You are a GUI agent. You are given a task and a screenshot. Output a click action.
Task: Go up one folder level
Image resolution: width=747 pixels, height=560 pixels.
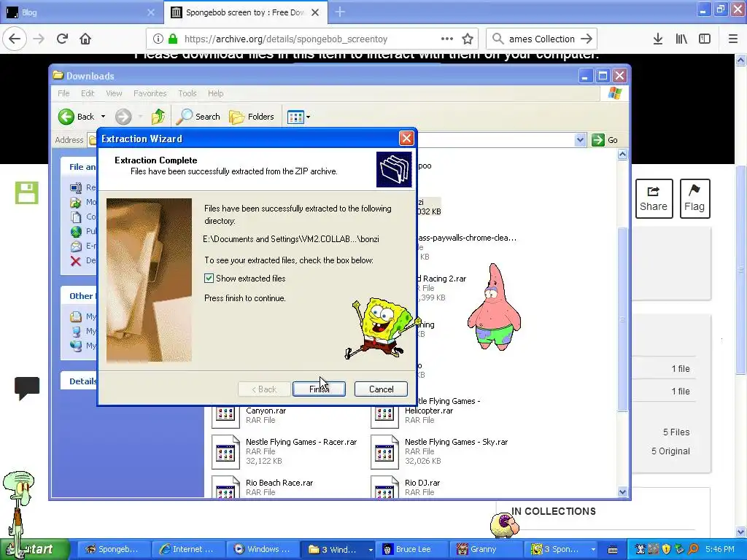158,117
